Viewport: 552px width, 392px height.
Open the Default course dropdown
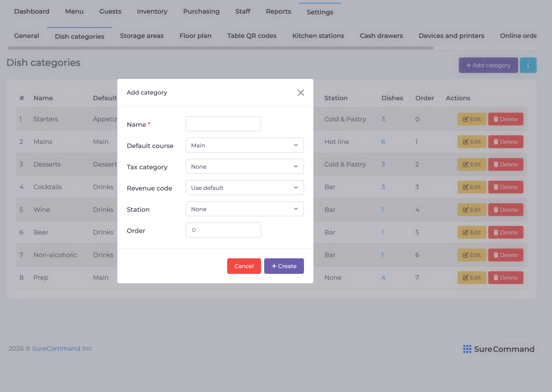[245, 145]
